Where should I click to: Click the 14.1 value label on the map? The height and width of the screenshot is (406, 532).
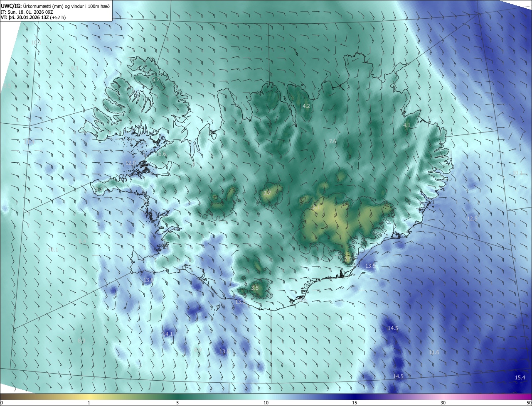[x=167, y=333]
